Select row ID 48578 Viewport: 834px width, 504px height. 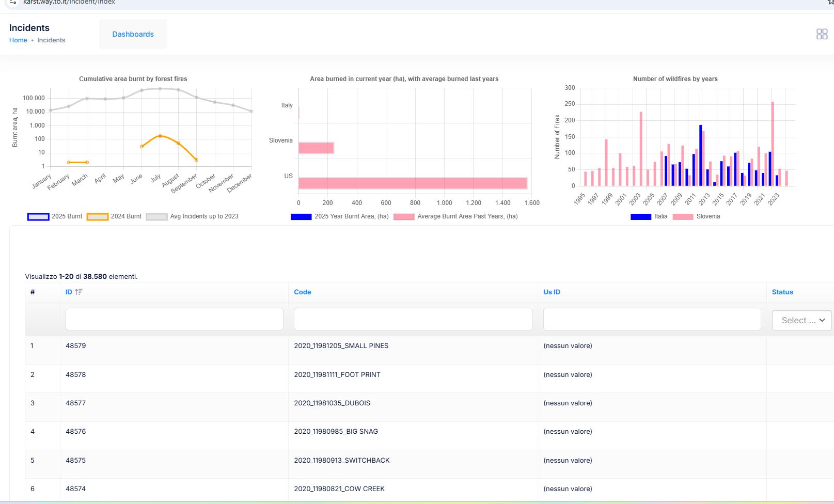coord(76,375)
